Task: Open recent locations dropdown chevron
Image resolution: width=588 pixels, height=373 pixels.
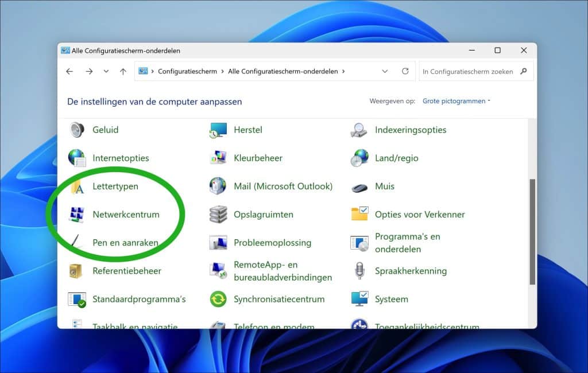Action: point(106,71)
